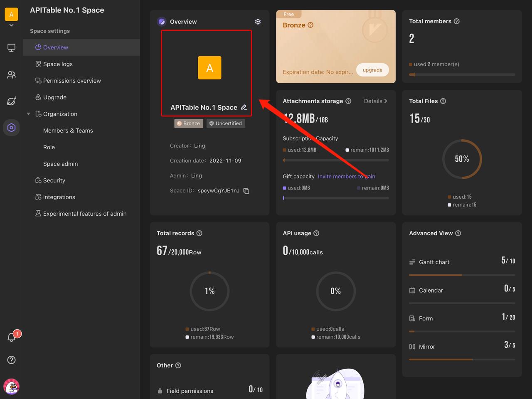This screenshot has height=399, width=532.
Task: Click the Gift capacity progress bar
Action: (336, 198)
